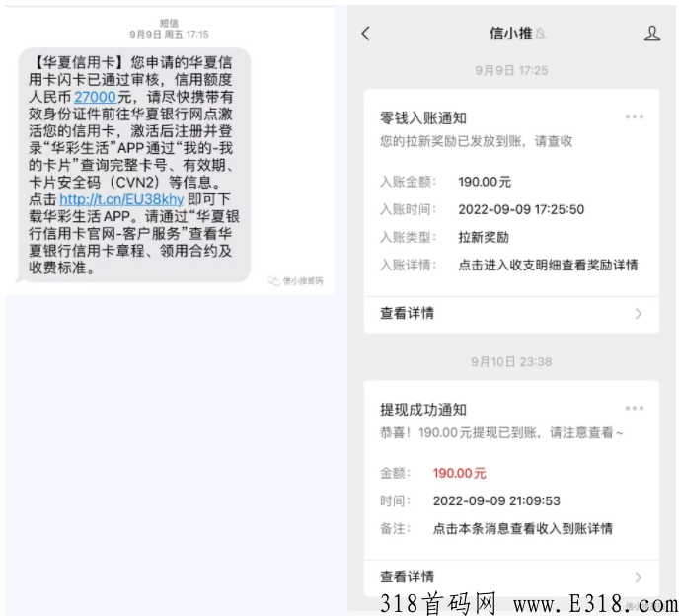
Task: Expand chevron on 提现成功通知 details row
Action: 639,577
